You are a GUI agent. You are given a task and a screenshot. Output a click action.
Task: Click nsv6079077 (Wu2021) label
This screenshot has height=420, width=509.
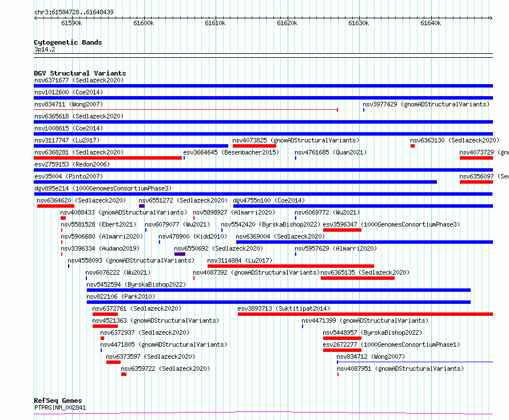click(177, 224)
